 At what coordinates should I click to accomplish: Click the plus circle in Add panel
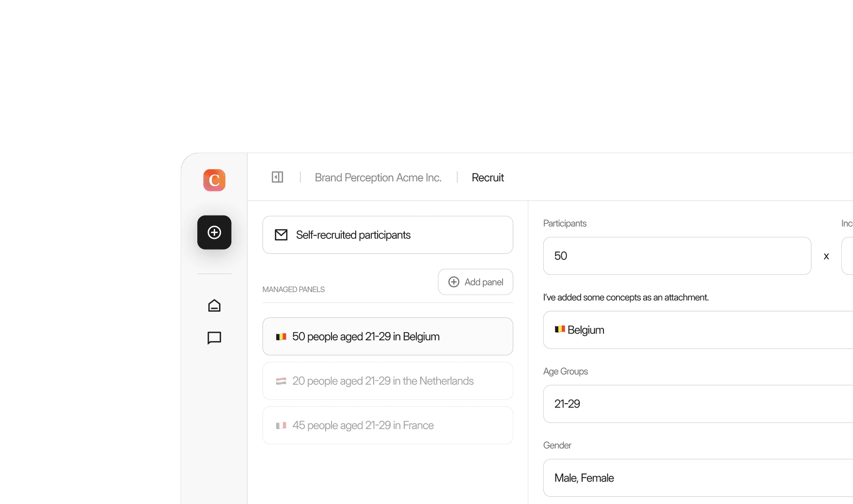454,282
